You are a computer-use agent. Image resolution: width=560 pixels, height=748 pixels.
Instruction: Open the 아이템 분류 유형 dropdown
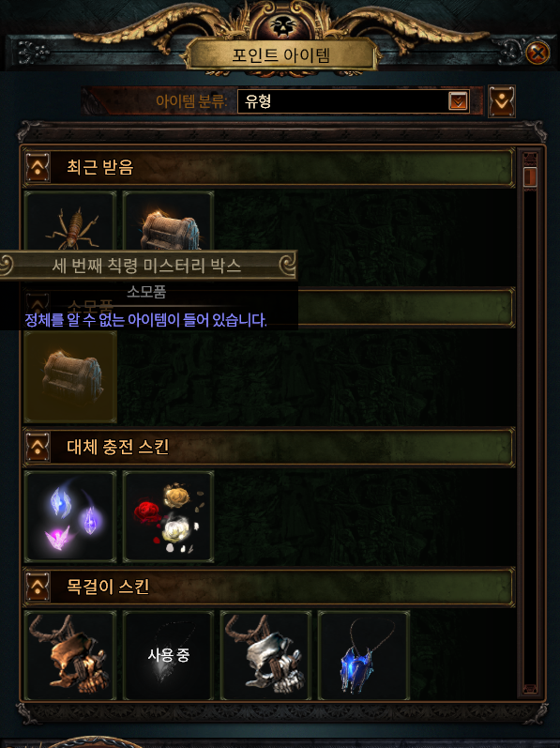tap(353, 100)
